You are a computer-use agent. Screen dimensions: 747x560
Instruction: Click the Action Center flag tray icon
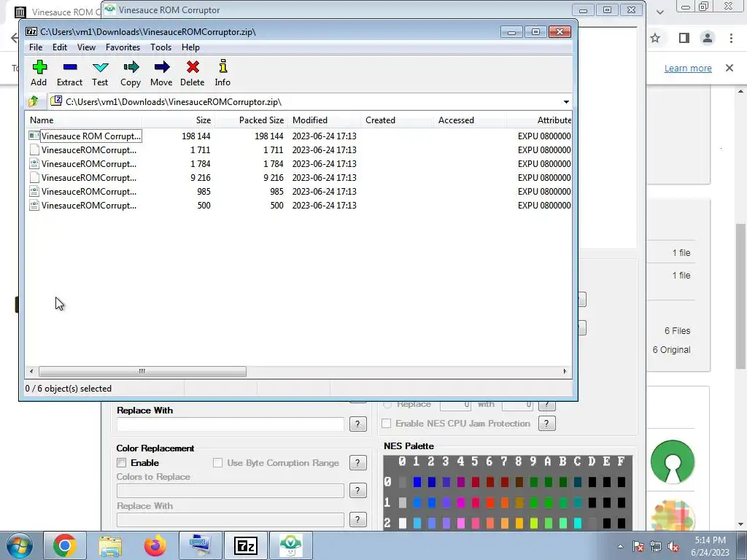(638, 546)
